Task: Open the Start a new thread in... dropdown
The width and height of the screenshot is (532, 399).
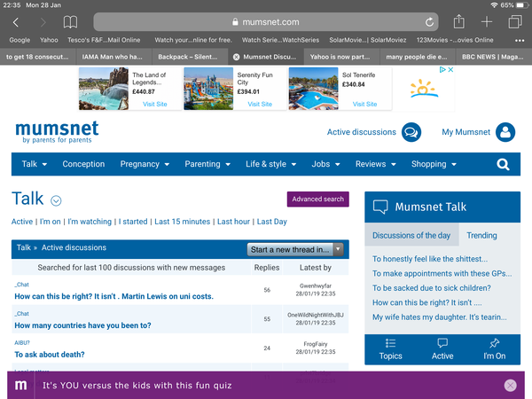Action: click(295, 250)
